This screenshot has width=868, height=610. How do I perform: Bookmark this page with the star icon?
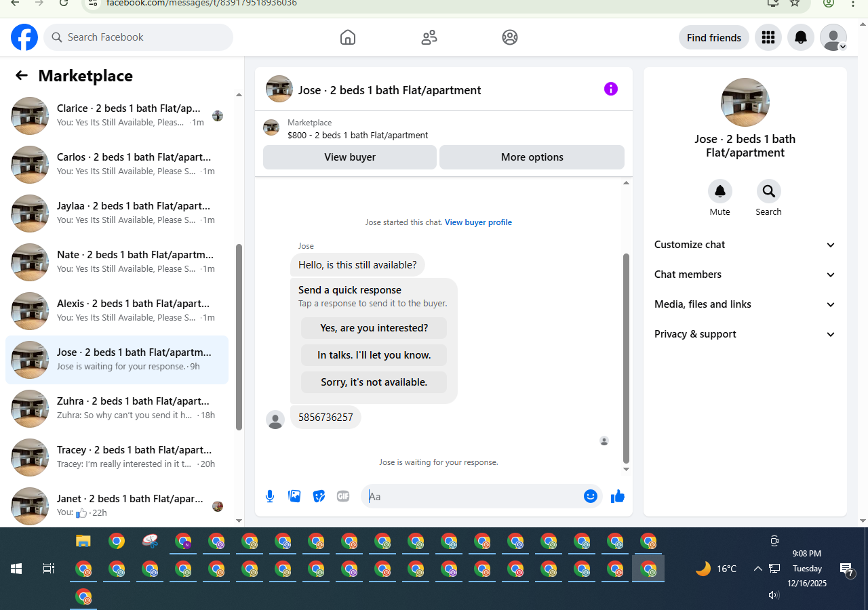click(795, 3)
